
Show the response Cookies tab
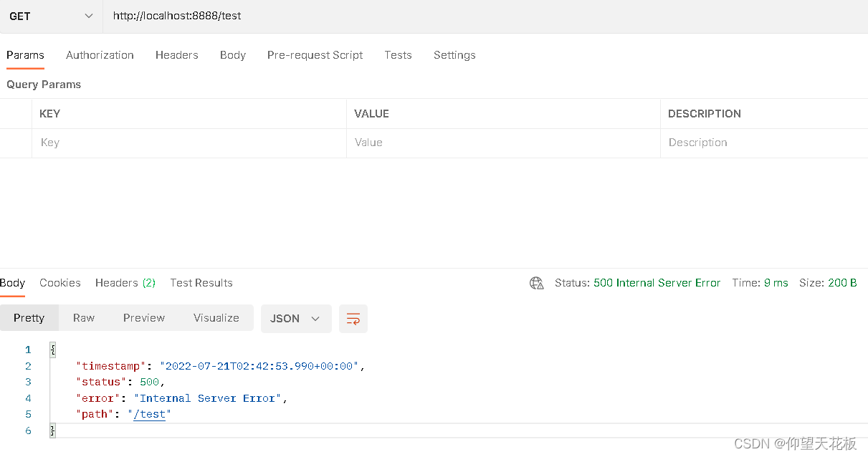click(60, 283)
